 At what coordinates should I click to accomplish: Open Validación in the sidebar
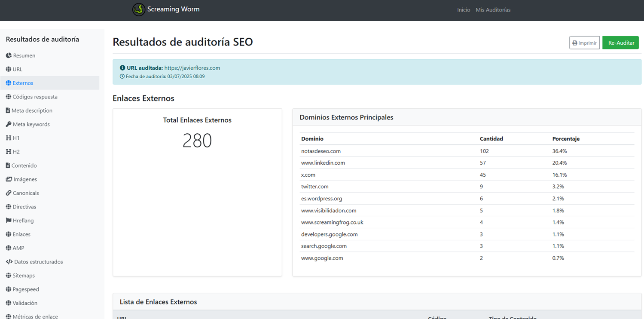click(x=50, y=303)
